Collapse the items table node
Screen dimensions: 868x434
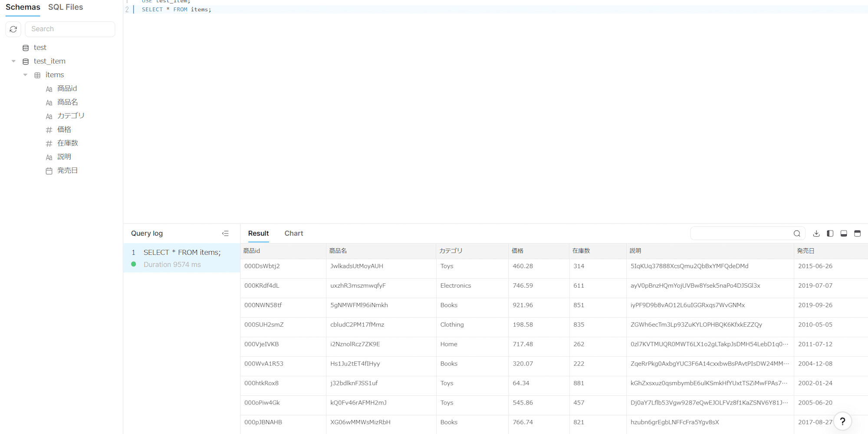[25, 75]
